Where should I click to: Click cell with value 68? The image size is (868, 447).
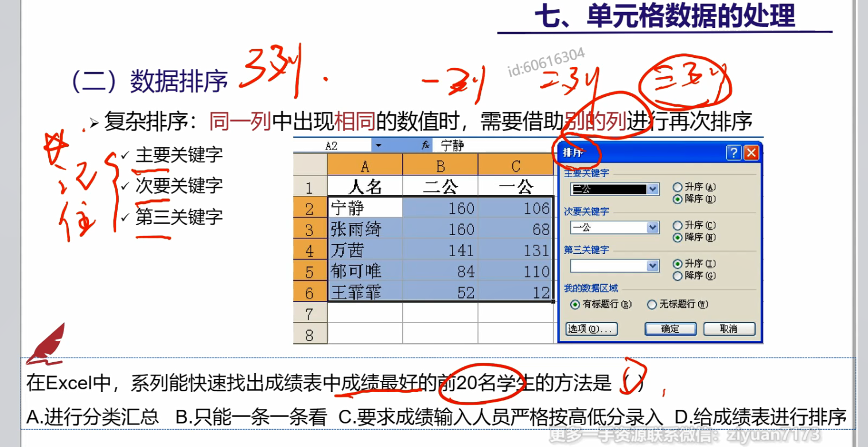tap(515, 229)
